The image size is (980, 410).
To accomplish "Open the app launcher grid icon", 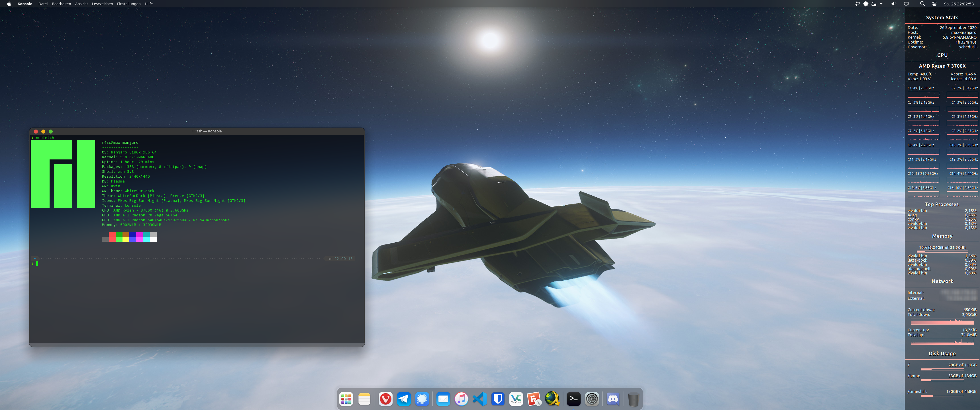I will click(x=346, y=399).
